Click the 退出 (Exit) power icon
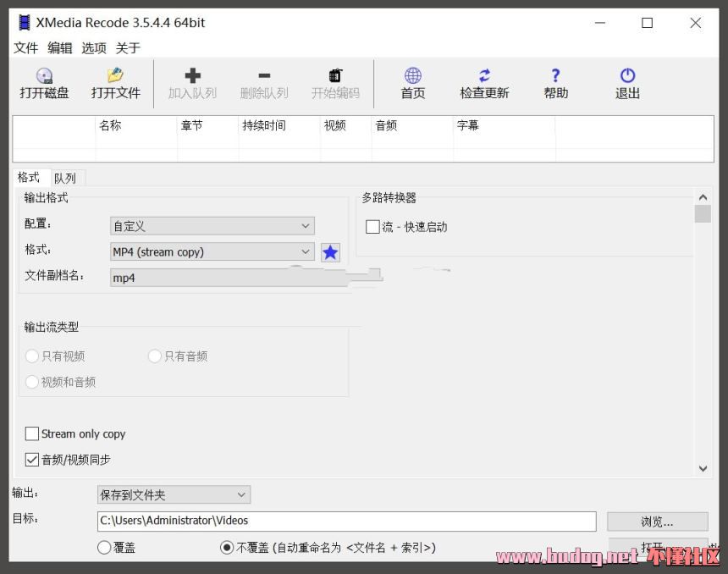The width and height of the screenshot is (728, 574). point(627,76)
